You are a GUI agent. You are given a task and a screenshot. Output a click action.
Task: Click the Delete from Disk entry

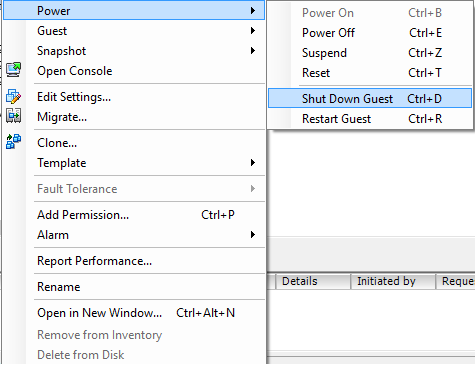[134, 355]
